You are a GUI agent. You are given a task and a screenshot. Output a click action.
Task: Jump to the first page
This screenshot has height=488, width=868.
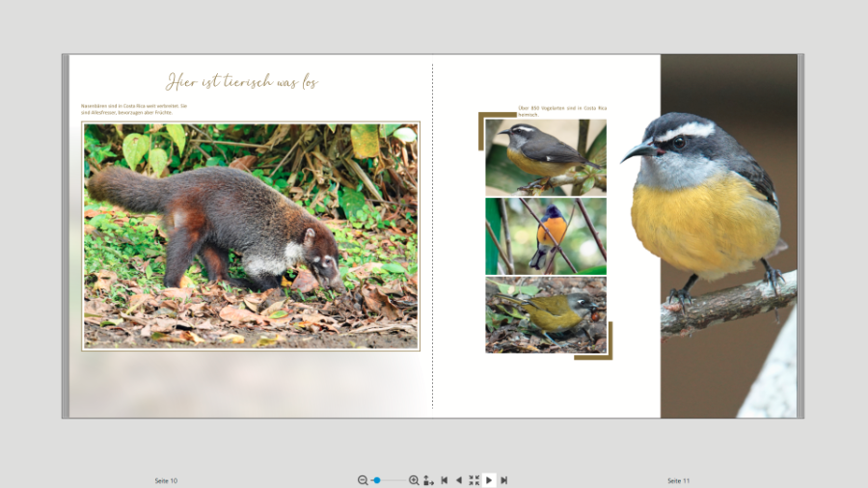(x=444, y=480)
